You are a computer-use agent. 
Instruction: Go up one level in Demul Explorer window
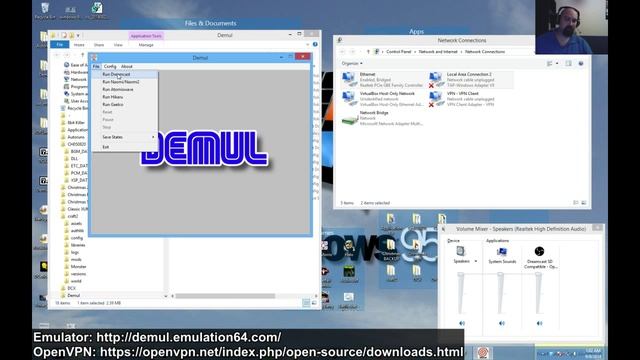[x=82, y=55]
